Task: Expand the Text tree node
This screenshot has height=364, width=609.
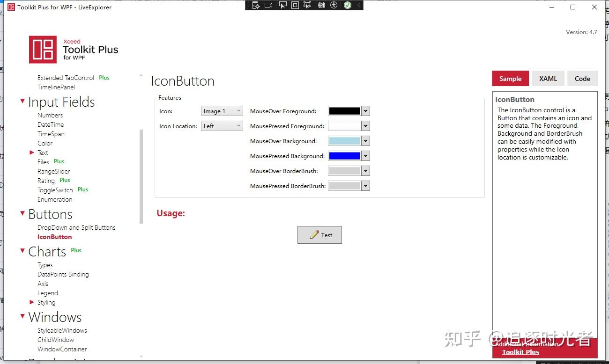Action: (x=32, y=153)
